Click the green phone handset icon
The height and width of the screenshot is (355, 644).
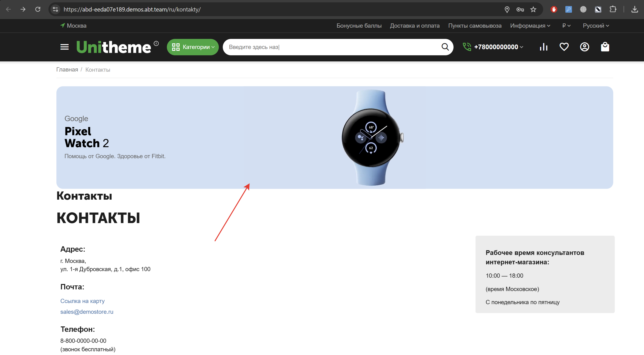pyautogui.click(x=467, y=47)
